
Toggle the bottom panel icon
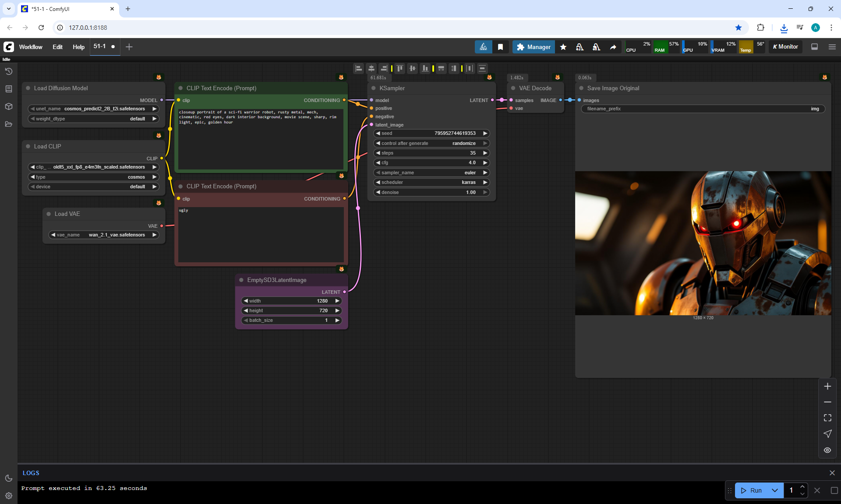point(814,47)
